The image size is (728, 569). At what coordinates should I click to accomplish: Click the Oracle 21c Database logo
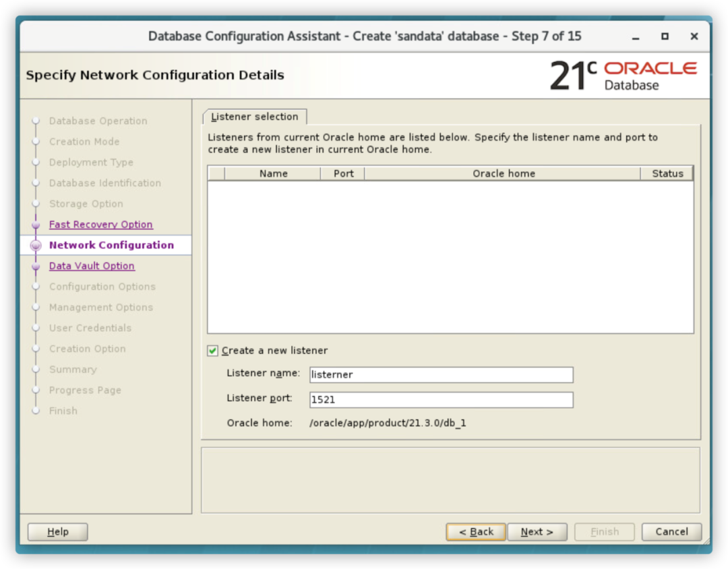pyautogui.click(x=624, y=76)
